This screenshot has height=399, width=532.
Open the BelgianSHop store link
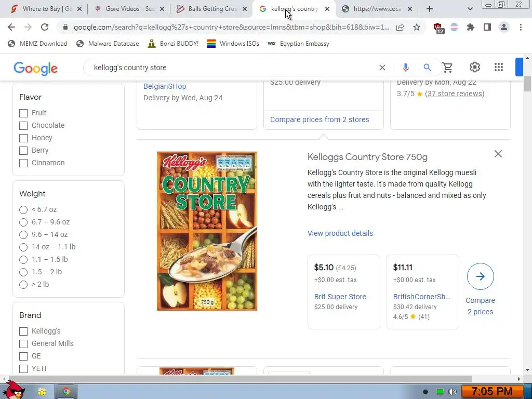(x=165, y=86)
